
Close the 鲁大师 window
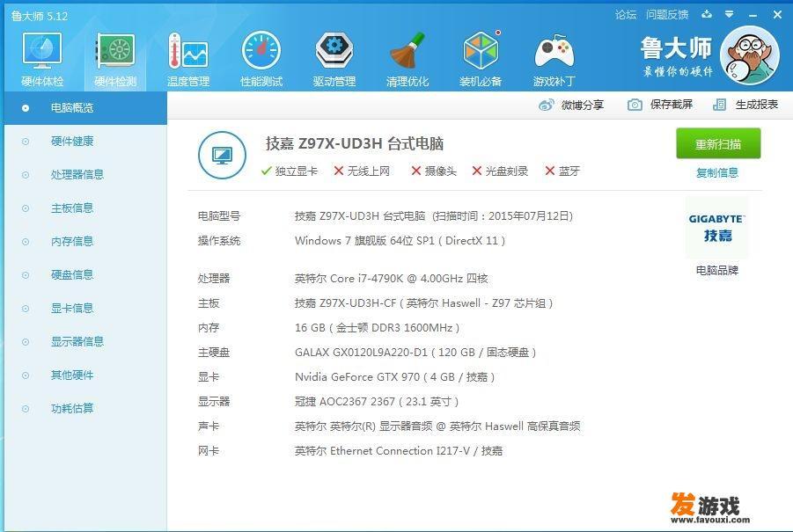tap(777, 15)
